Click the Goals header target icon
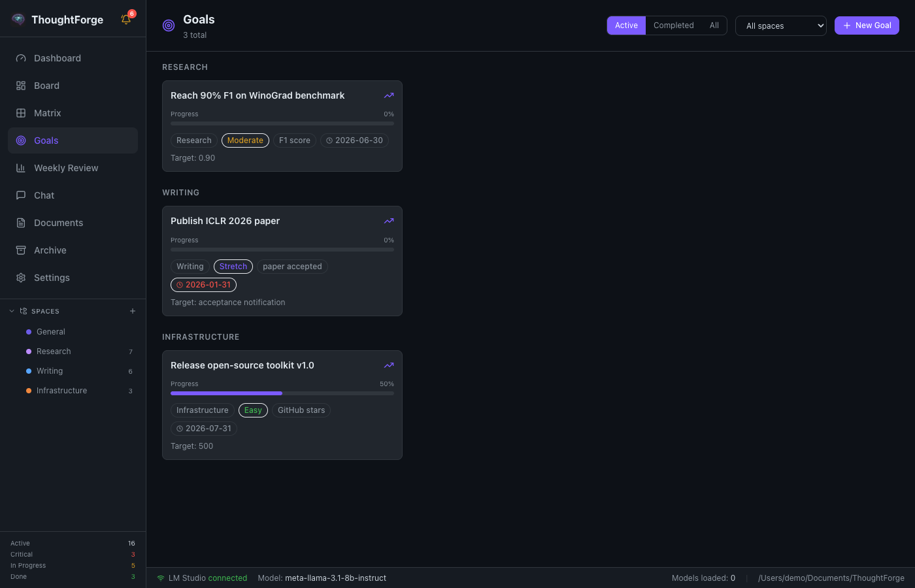The width and height of the screenshot is (915, 588). [x=169, y=25]
